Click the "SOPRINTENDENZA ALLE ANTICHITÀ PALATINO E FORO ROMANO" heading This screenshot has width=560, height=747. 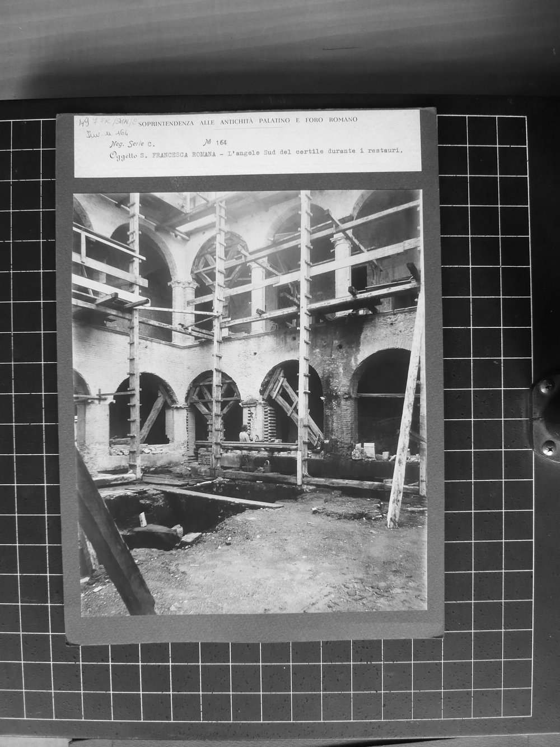click(x=248, y=121)
